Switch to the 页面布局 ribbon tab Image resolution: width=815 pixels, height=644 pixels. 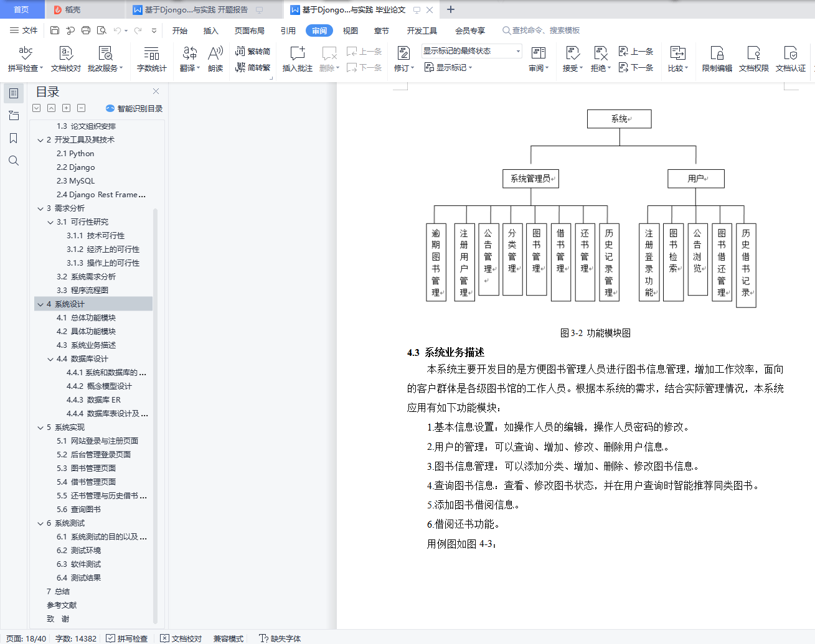point(250,30)
